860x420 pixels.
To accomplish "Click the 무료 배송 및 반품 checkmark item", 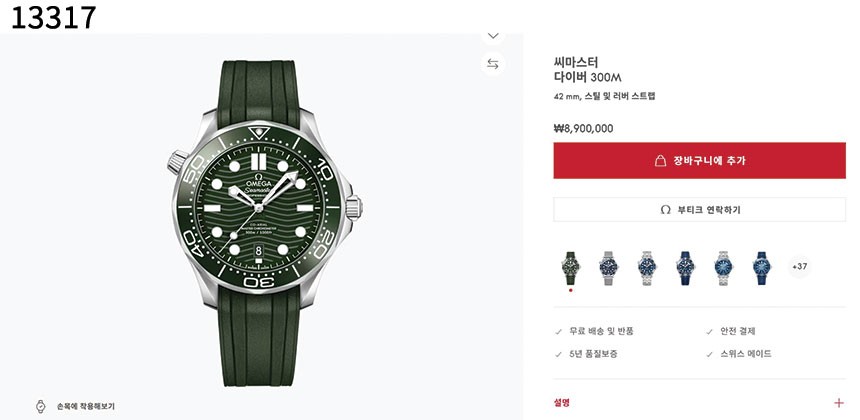I will click(601, 331).
